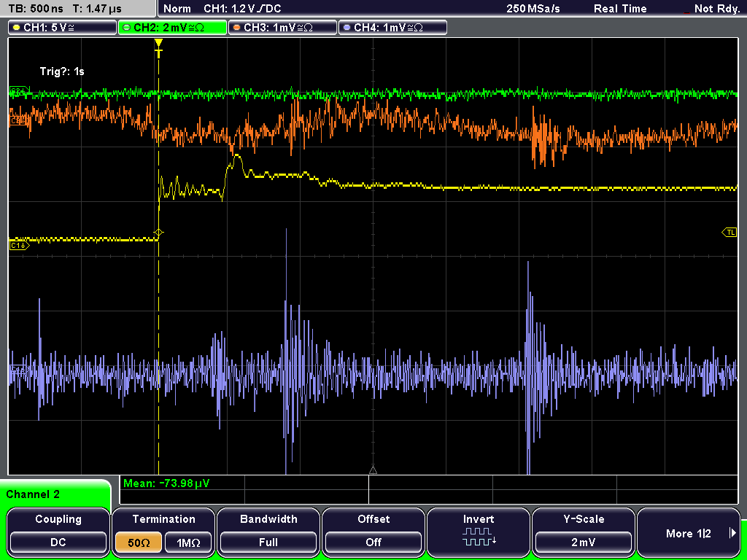747x560 pixels.
Task: Open the Y-Scale 2 mV setting
Action: 583,532
